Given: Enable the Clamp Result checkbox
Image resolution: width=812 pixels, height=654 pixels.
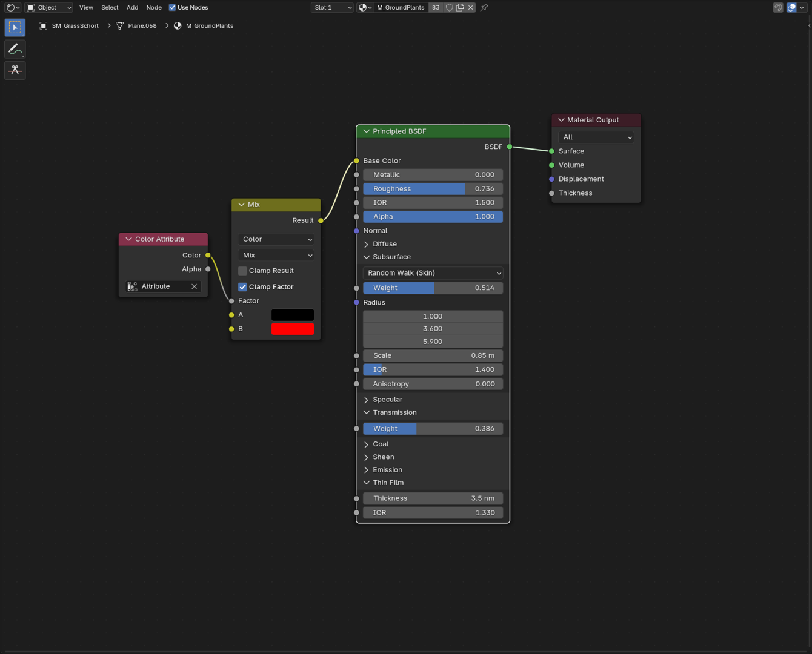Looking at the screenshot, I should click(242, 271).
